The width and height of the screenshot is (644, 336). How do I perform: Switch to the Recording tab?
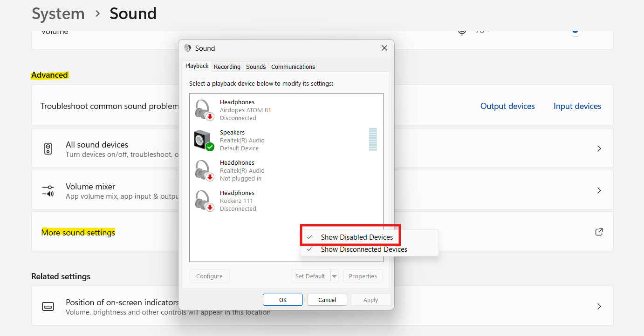pyautogui.click(x=227, y=67)
